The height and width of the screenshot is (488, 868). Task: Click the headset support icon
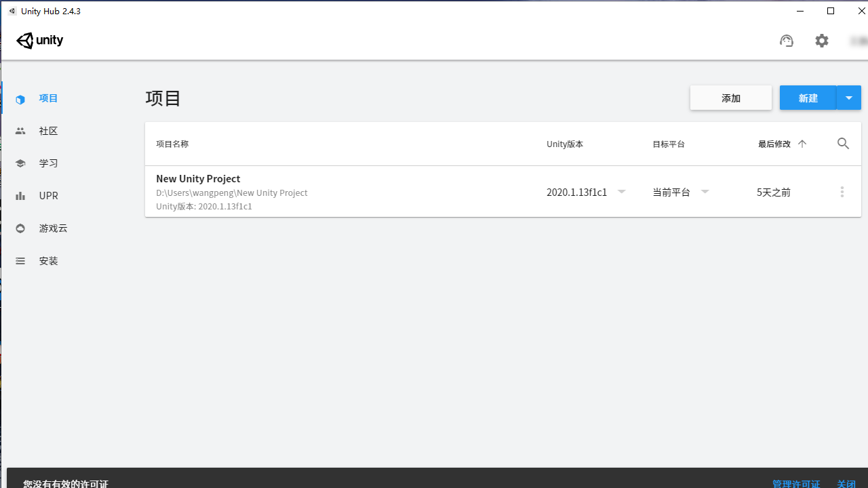(787, 41)
